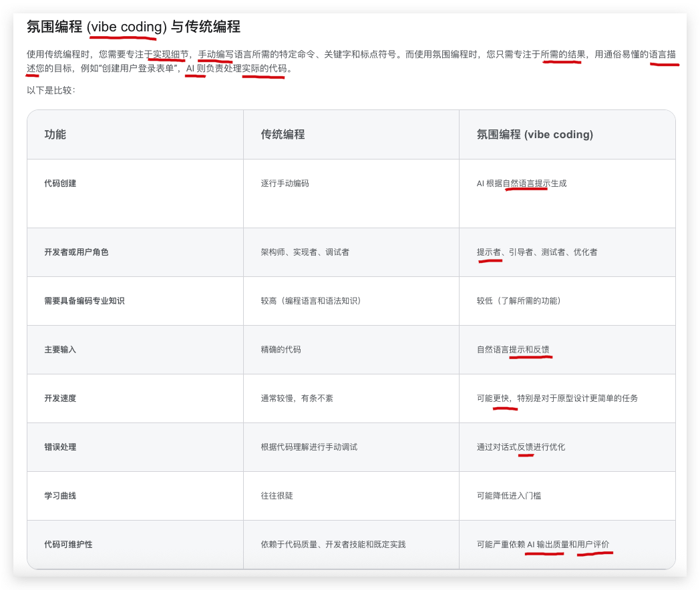The width and height of the screenshot is (700, 590).
Task: Click the '代码可维护性' row label
Action: pos(68,545)
